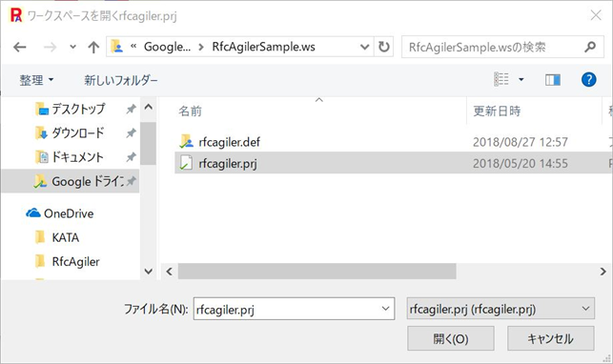Click the file list scroll right arrow
Image resolution: width=613 pixels, height=364 pixels.
(603, 272)
